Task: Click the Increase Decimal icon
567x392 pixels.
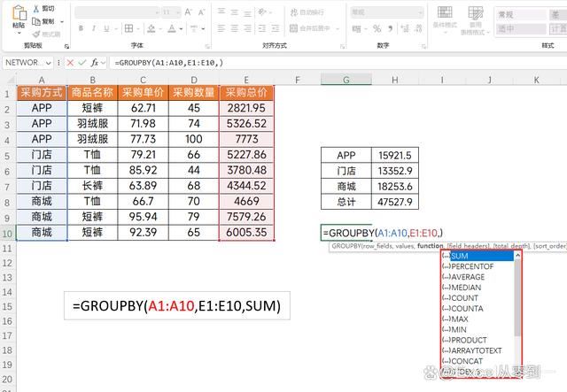Action: [406, 28]
